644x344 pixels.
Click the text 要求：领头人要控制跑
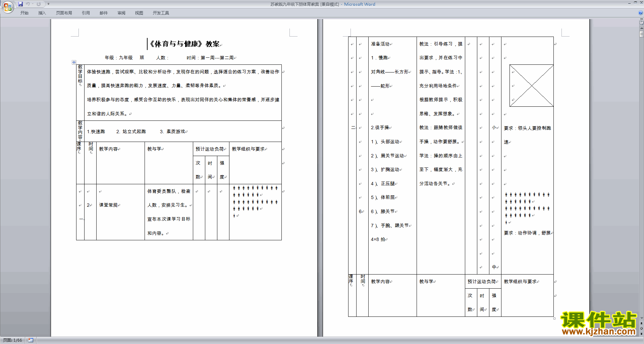click(527, 128)
